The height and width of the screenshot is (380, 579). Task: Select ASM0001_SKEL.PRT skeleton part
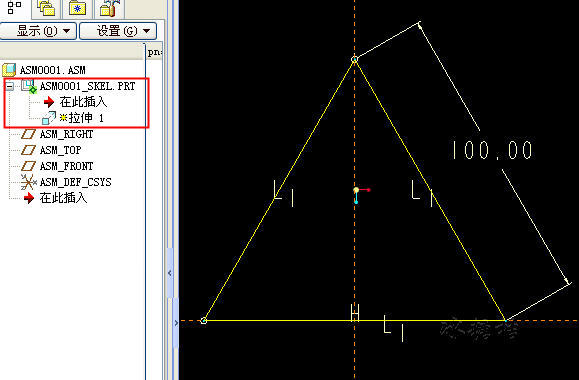pyautogui.click(x=88, y=86)
